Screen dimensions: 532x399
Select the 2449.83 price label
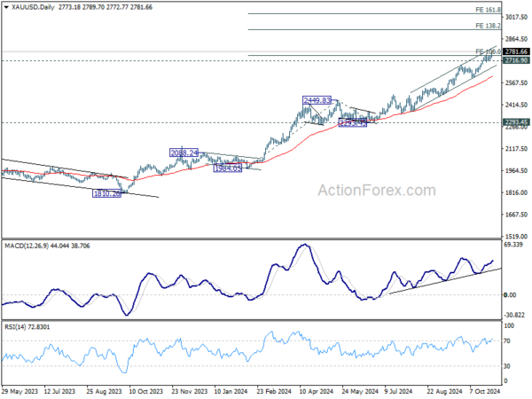click(x=317, y=100)
